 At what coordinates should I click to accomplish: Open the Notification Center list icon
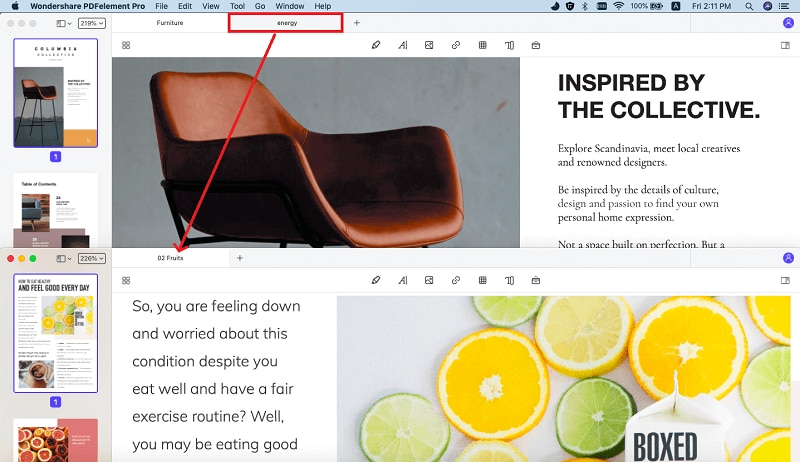pos(784,6)
